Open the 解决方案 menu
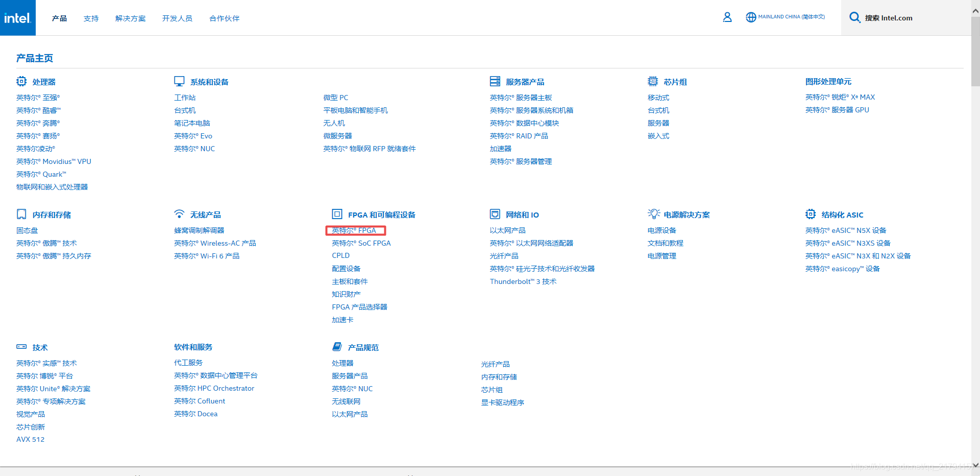Viewport: 980px width, 476px height. pos(131,18)
